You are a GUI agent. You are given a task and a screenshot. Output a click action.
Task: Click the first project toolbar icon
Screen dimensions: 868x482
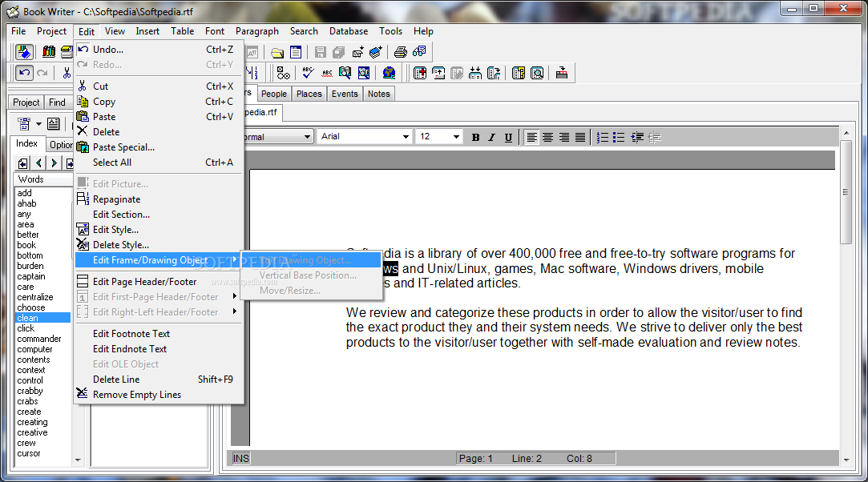click(x=24, y=52)
